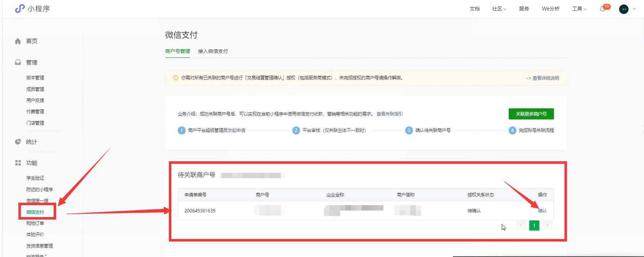The image size is (644, 257).
Task: Open 付费管理 in sidebar
Action: 35,112
